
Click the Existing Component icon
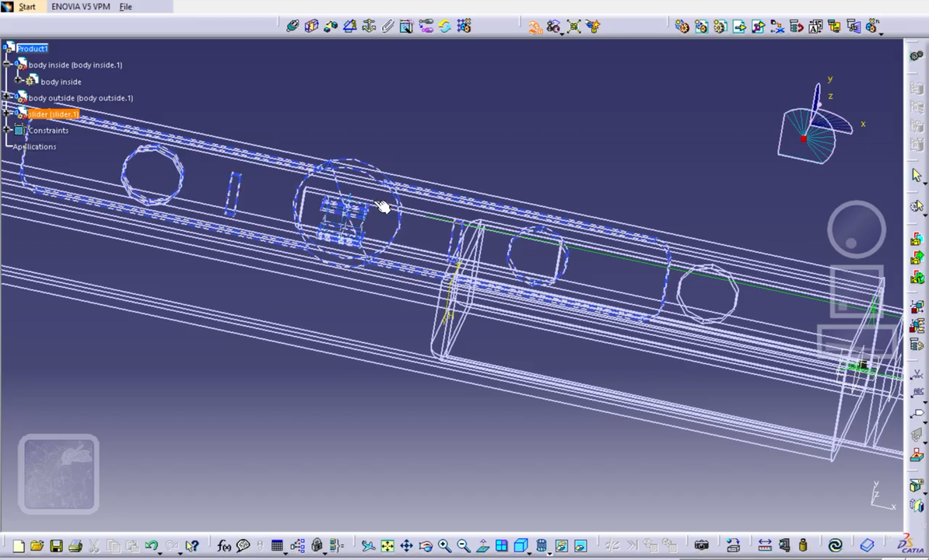(739, 26)
